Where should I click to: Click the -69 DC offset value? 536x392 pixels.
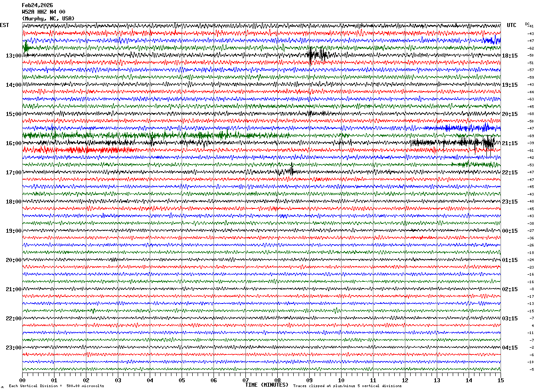pos(531,136)
